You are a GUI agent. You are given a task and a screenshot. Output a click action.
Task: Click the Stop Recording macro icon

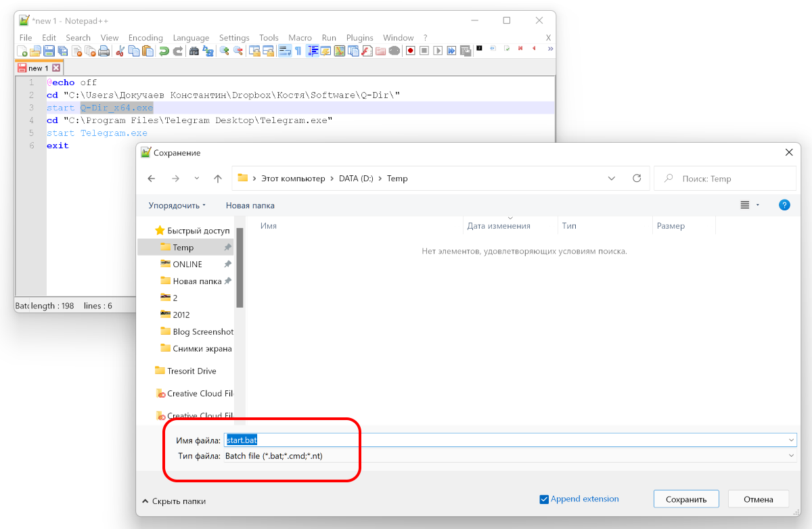(x=424, y=51)
